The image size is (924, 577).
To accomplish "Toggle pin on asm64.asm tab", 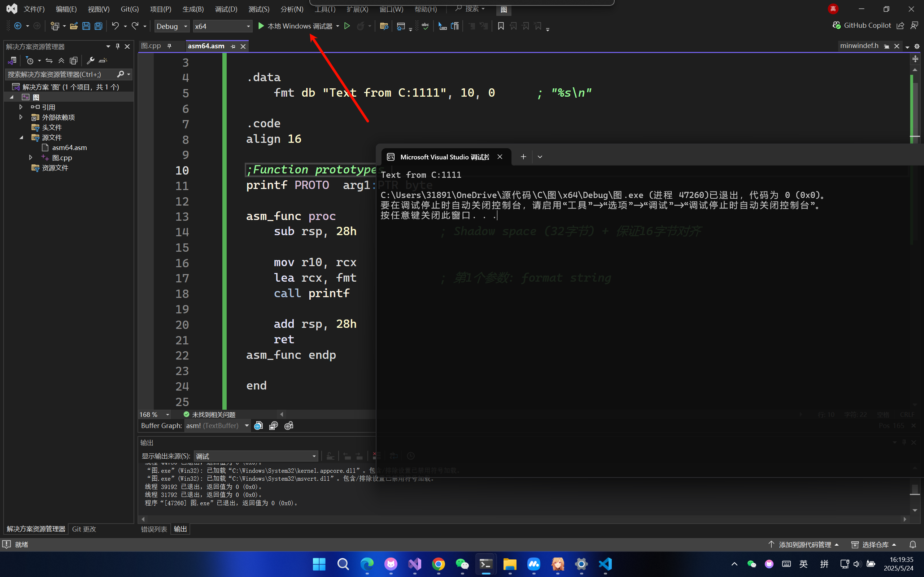I will click(233, 46).
